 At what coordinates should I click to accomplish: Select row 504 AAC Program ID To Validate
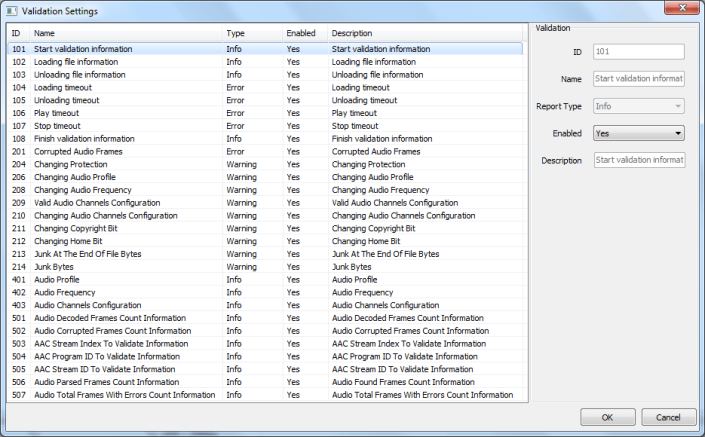[265, 357]
